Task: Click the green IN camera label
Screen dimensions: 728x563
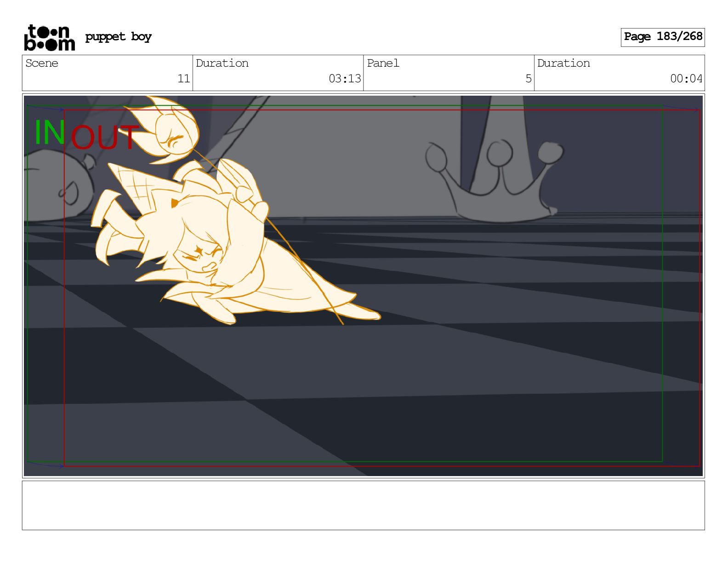Action: click(50, 133)
